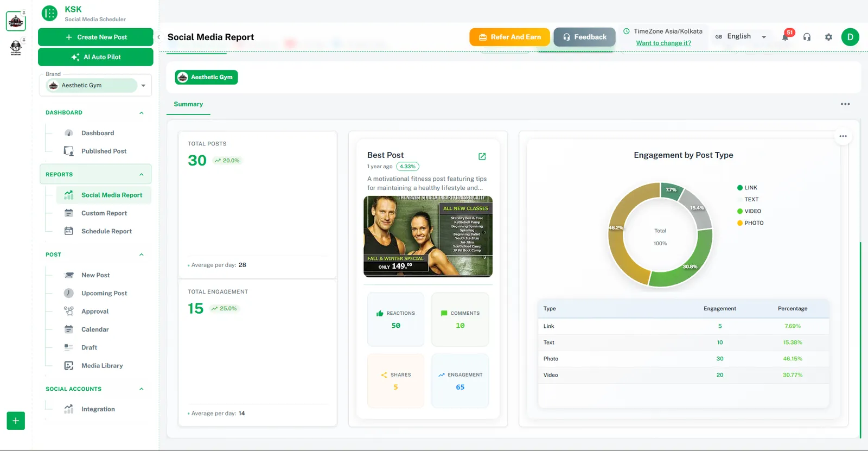Open Custom Report in sidebar

[x=104, y=213]
